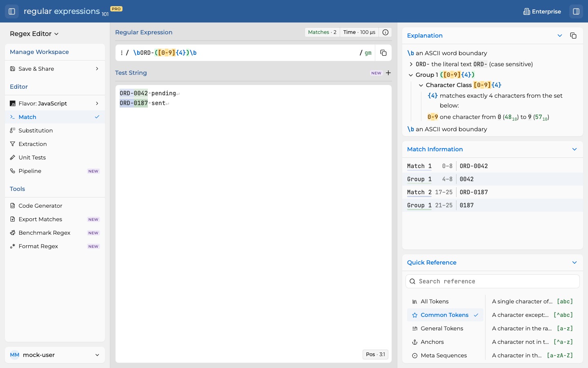The image size is (588, 368).
Task: Select Common Tokens category
Action: 445,315
